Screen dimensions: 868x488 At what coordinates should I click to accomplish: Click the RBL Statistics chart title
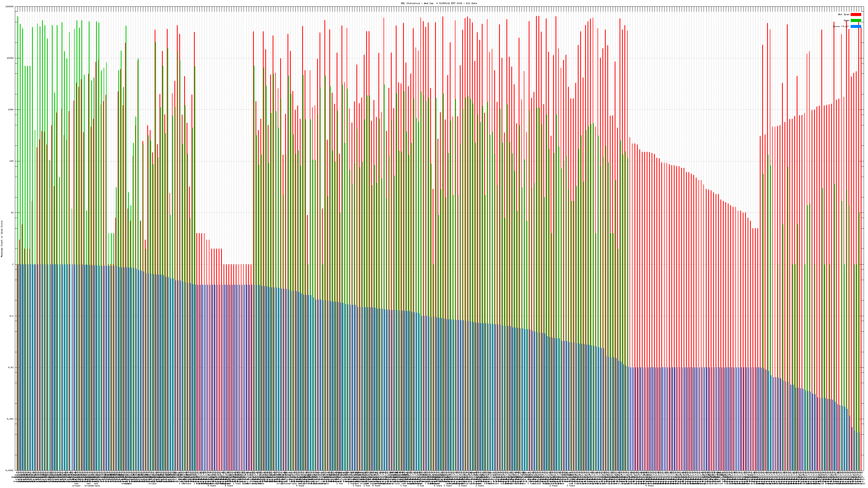pyautogui.click(x=439, y=3)
